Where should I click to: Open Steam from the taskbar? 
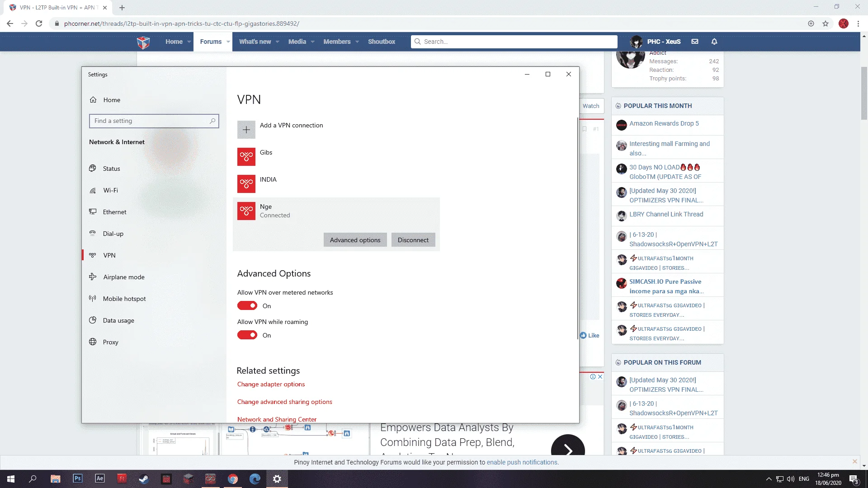(x=144, y=479)
